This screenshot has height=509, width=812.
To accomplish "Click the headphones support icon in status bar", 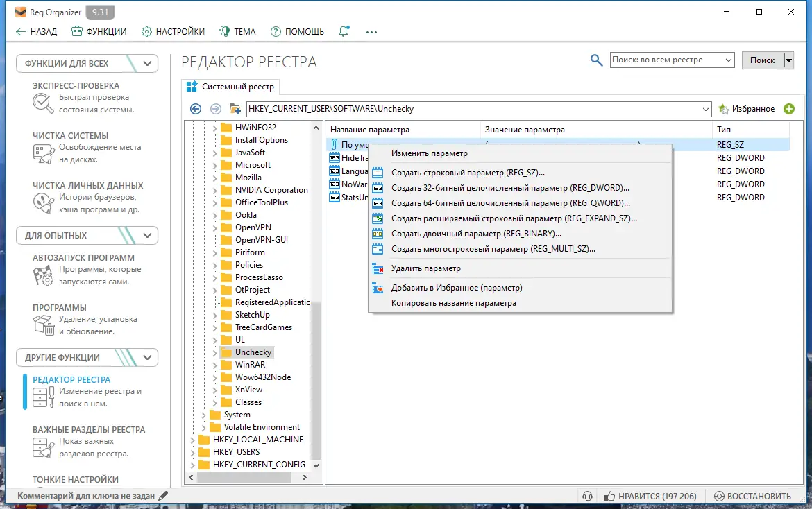I will click(x=588, y=496).
